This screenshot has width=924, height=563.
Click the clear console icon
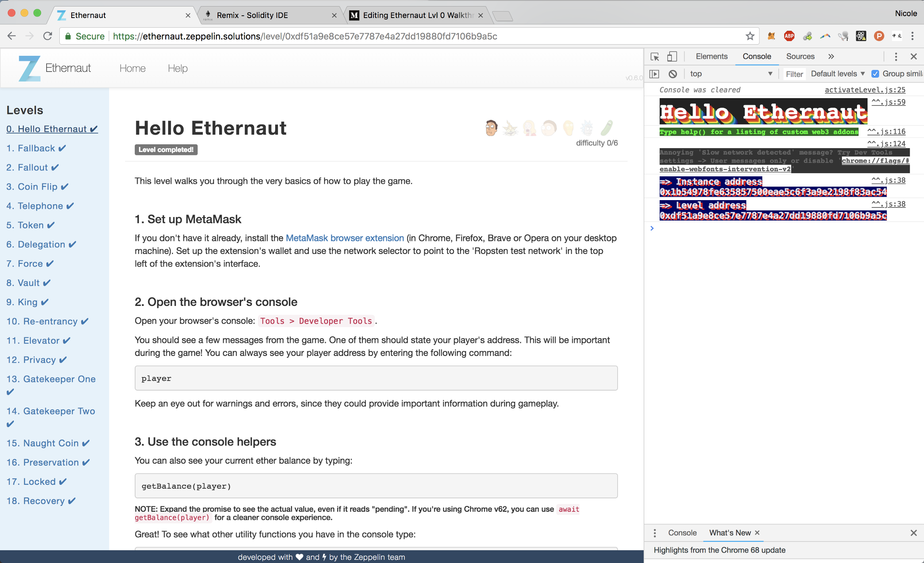click(x=673, y=74)
